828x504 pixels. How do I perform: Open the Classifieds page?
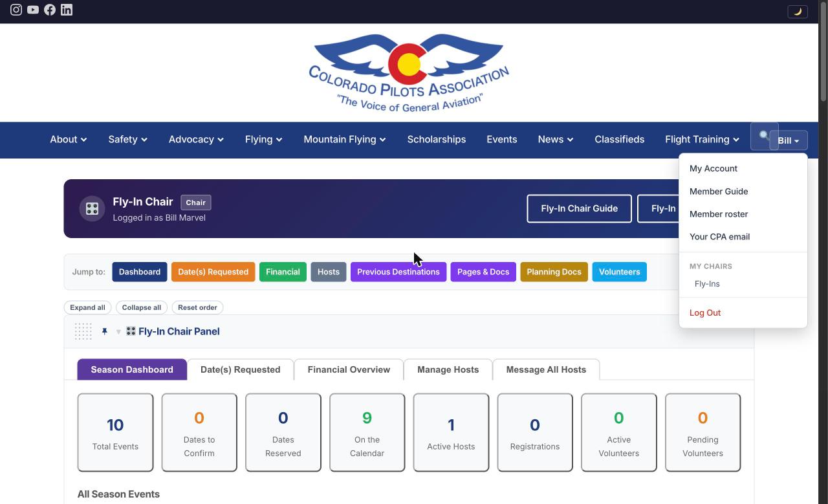click(620, 139)
